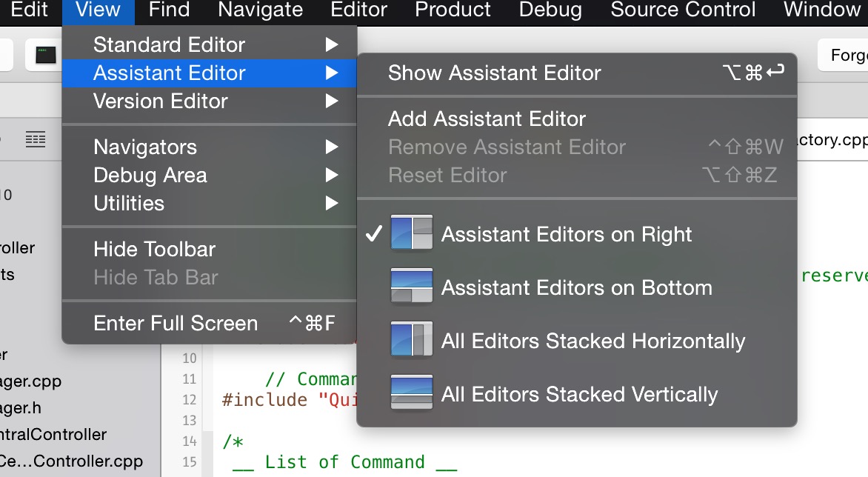Open the Product menu in menu bar
Screen dimensions: 868x477
(453, 10)
